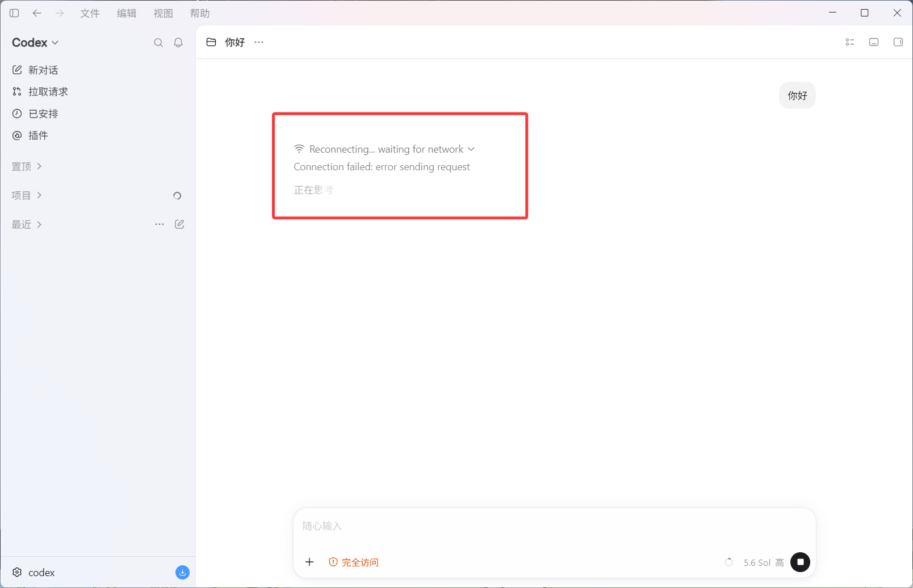Open the 视图 menu

point(163,13)
